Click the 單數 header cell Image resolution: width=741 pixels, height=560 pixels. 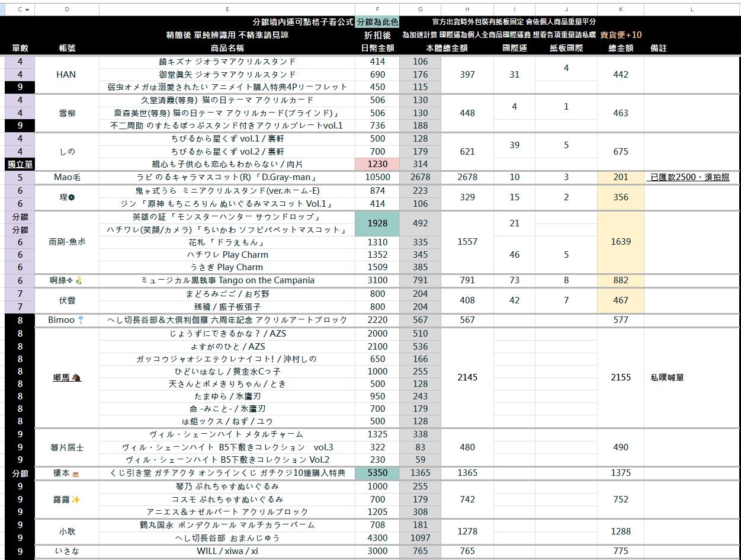(x=20, y=48)
